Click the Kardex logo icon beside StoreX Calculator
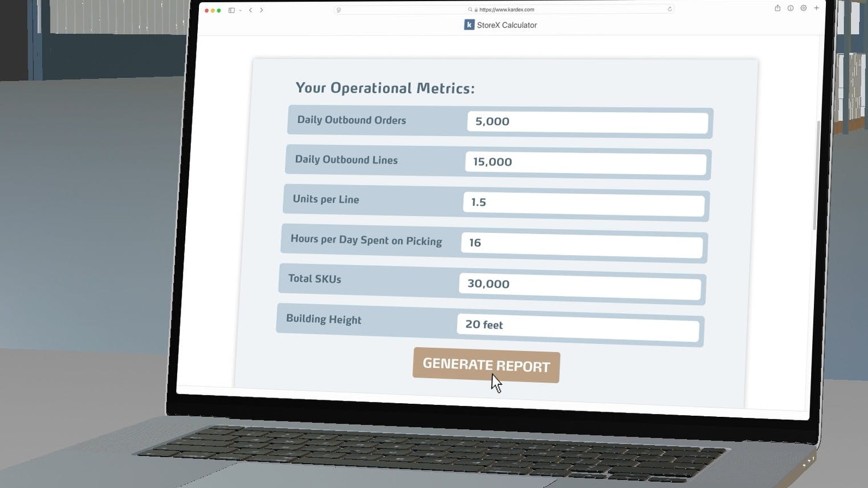Viewport: 868px width, 488px height. coord(469,24)
